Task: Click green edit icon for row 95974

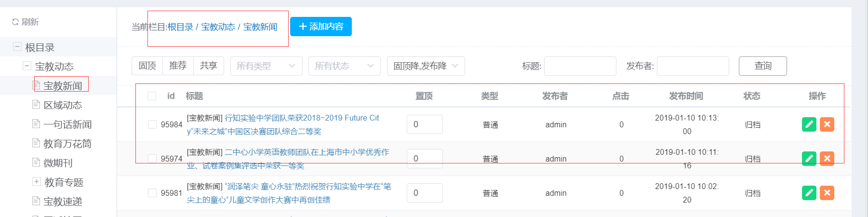Action: (x=809, y=159)
